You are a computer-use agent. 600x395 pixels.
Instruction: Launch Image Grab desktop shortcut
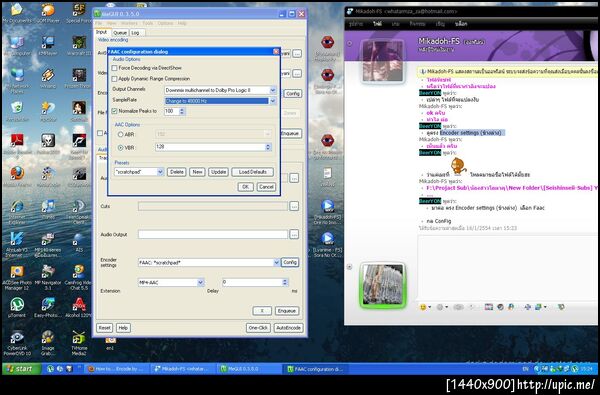(48, 343)
